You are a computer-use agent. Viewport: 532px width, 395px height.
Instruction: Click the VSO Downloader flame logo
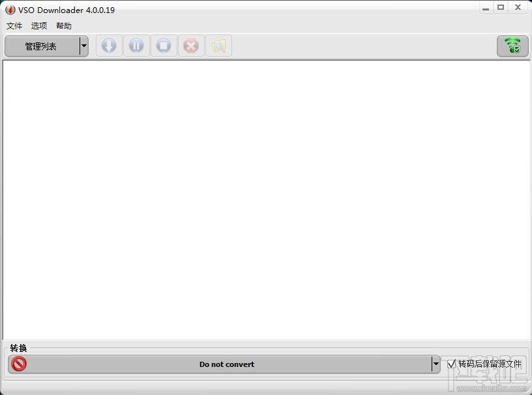point(10,10)
